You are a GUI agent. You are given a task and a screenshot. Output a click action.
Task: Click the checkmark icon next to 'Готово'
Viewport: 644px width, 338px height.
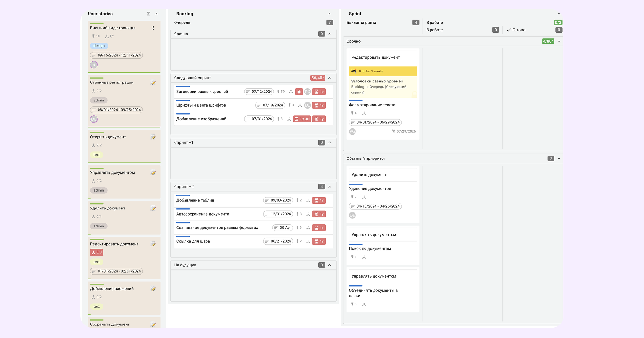509,30
